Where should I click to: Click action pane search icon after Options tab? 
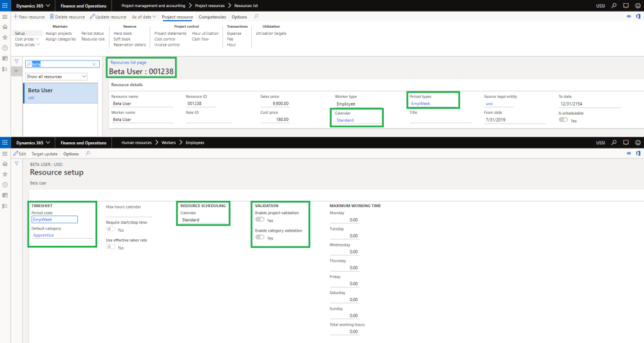[x=256, y=17]
